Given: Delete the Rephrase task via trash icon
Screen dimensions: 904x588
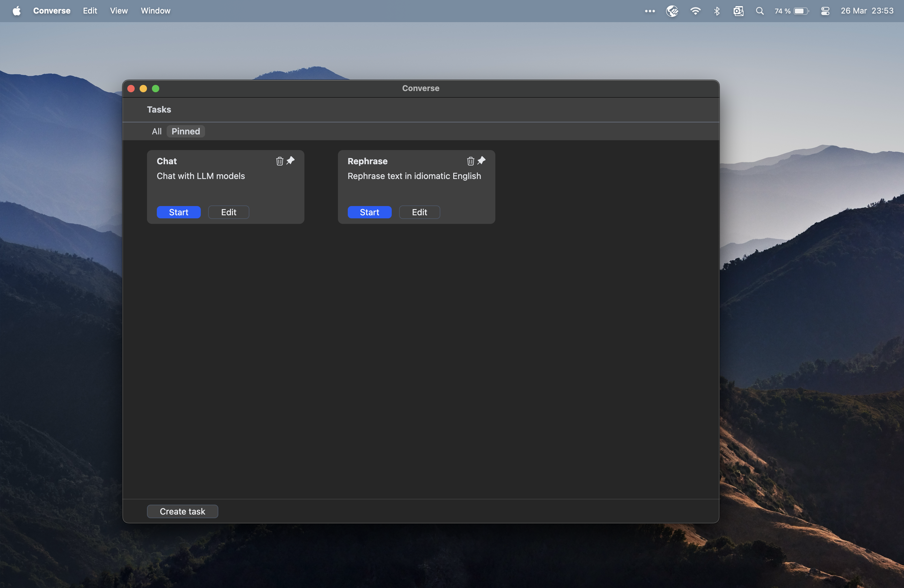Looking at the screenshot, I should tap(471, 161).
